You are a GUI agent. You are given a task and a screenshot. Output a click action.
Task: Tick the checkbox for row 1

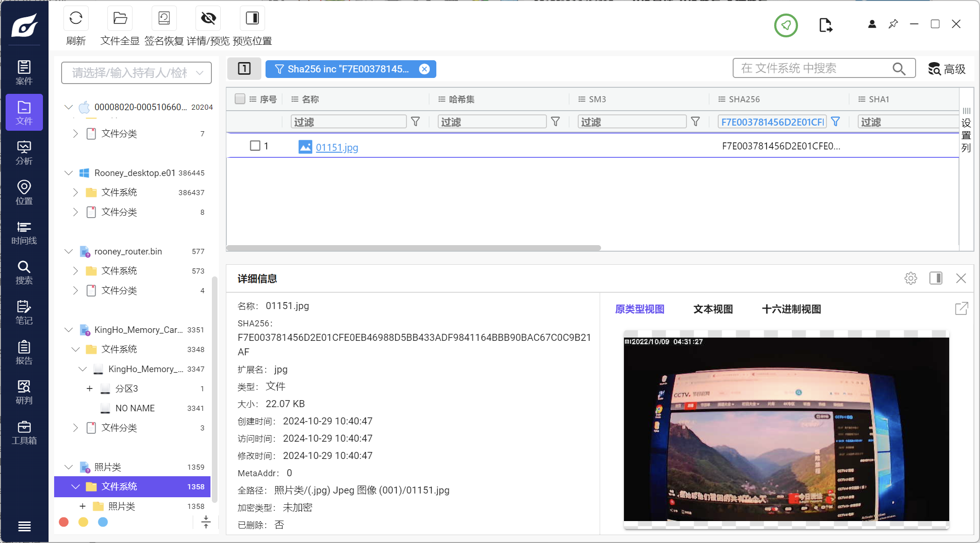click(x=255, y=146)
